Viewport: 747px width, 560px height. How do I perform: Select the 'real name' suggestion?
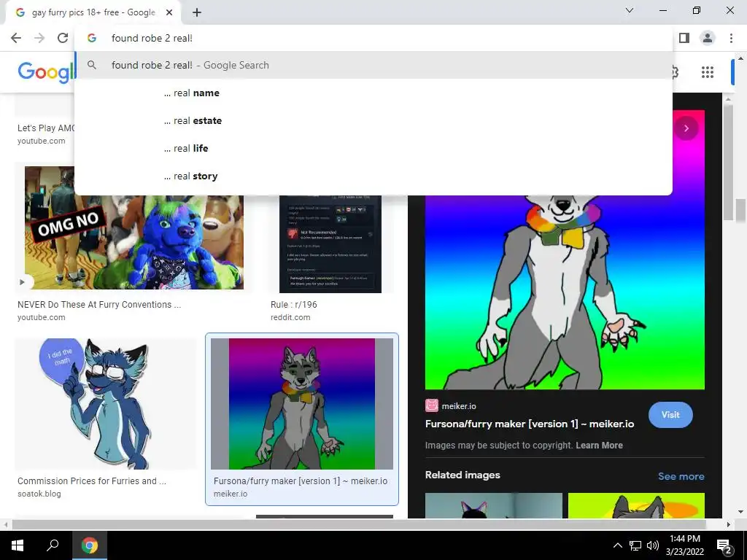pyautogui.click(x=373, y=93)
